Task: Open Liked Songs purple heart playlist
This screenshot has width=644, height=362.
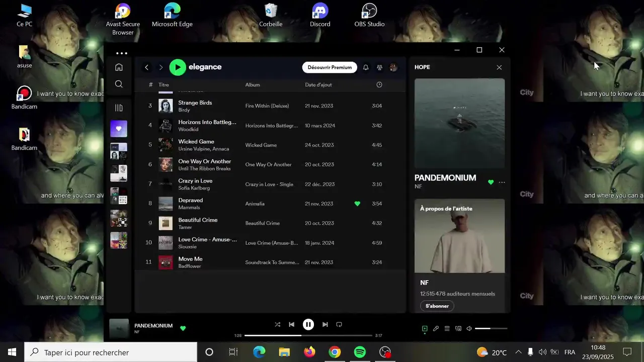Action: pyautogui.click(x=119, y=129)
